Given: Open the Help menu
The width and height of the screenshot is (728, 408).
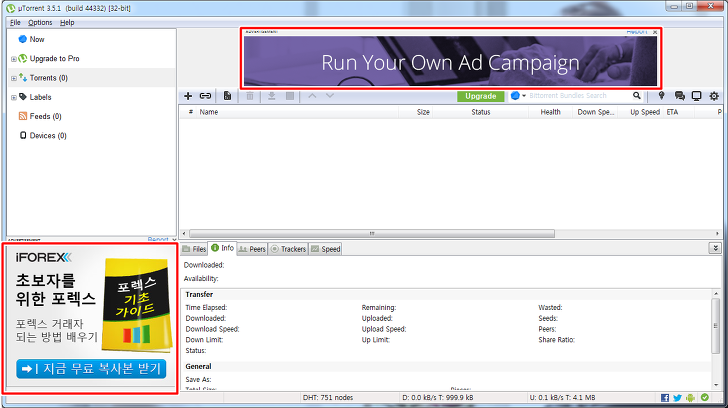Looking at the screenshot, I should point(67,22).
